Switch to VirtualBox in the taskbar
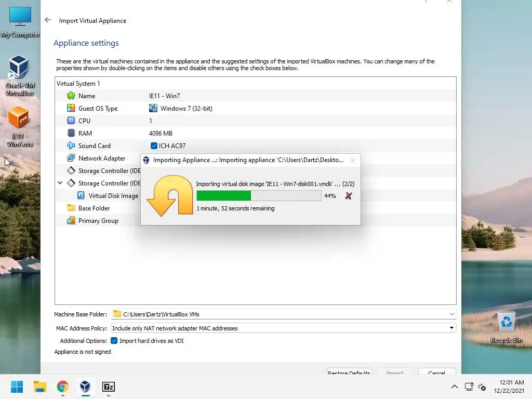 [x=85, y=387]
